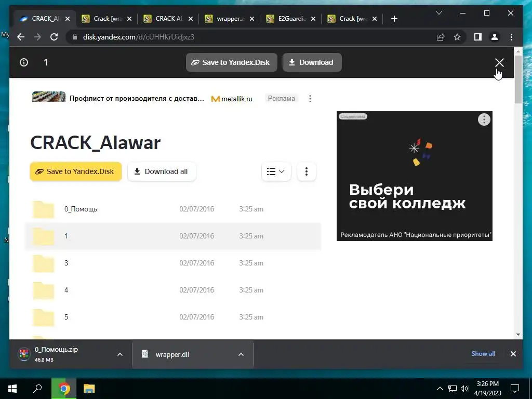Screen dimensions: 532x399
Task: Open the Chrome side panel
Action: (478, 37)
